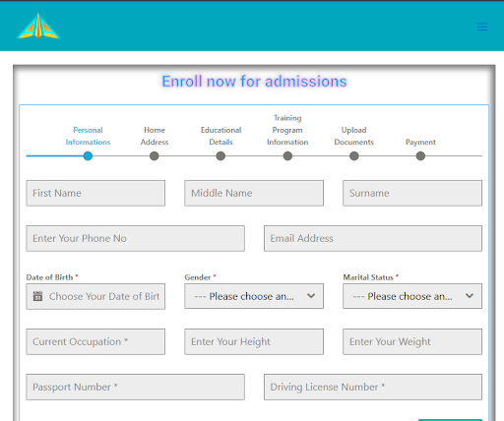Go to the Payment step

[420, 142]
